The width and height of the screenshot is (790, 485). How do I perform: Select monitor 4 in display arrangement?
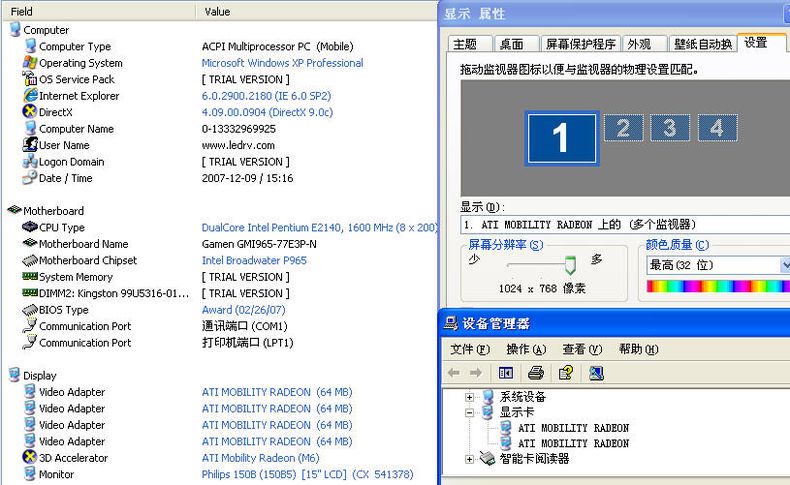(717, 127)
